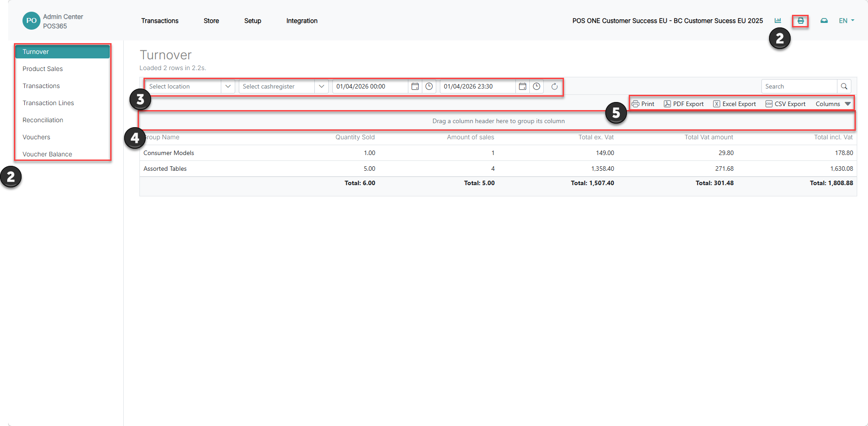Sort by Total ex. Vat column header

tap(596, 137)
